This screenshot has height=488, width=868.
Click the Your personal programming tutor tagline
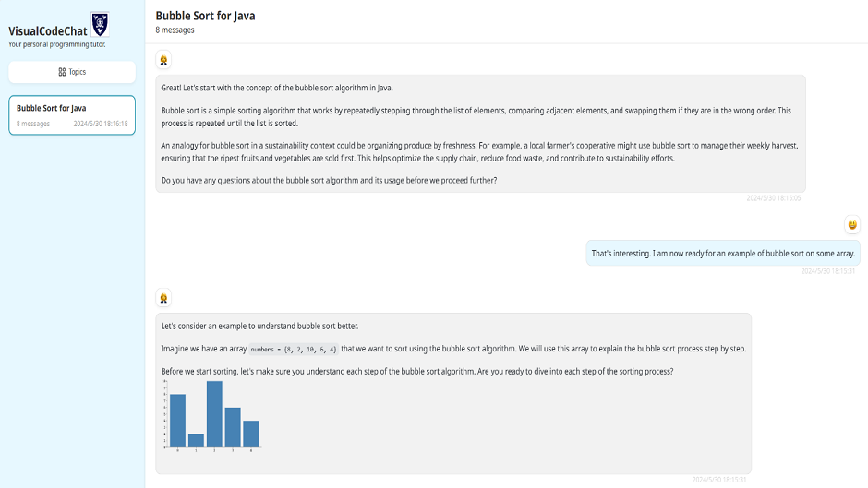pyautogui.click(x=57, y=44)
